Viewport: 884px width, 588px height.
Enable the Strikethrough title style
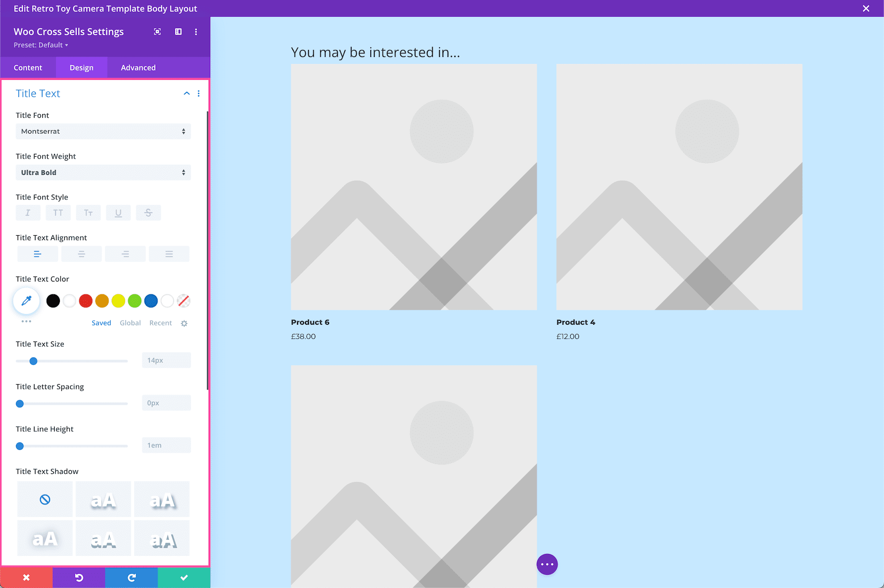(148, 213)
